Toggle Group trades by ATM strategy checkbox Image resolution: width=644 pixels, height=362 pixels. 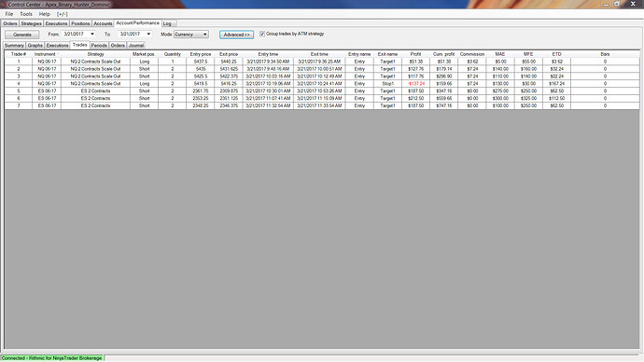pos(262,35)
